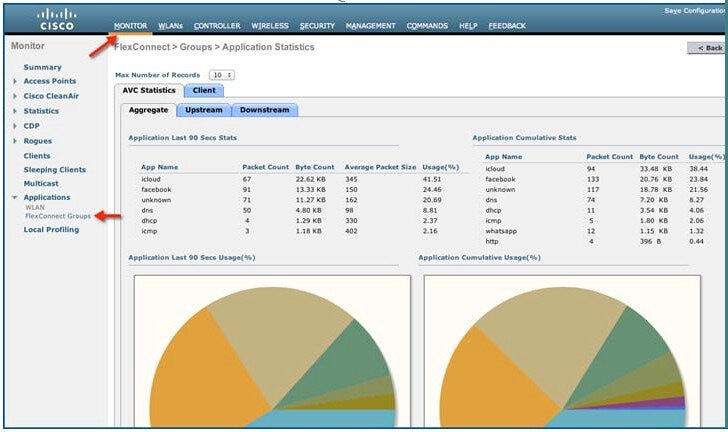Collapse Applications tree arrow
The width and height of the screenshot is (728, 432).
(x=15, y=197)
